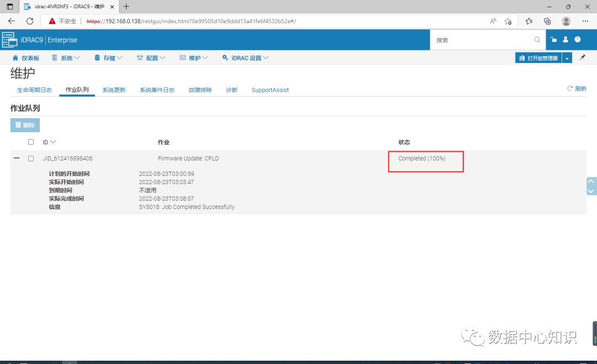This screenshot has width=597, height=364.
Task: Expand the 系统 menu
Action: click(x=66, y=58)
